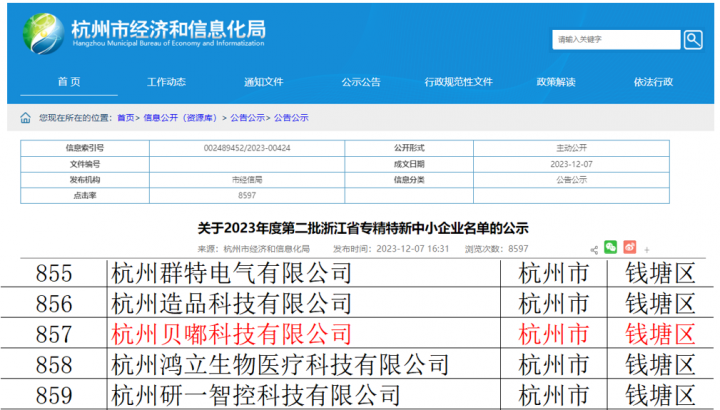Click the 文件编号 label cell

click(85, 164)
